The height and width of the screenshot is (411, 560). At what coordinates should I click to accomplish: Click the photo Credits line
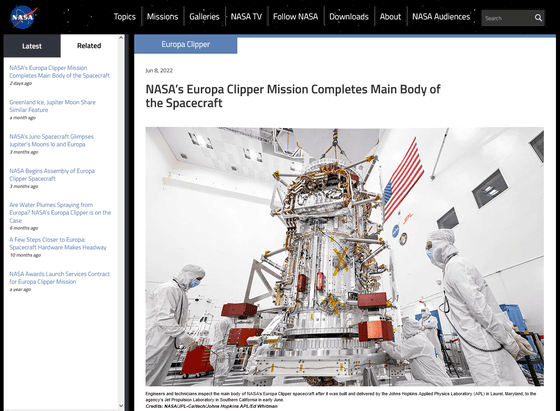(x=211, y=406)
